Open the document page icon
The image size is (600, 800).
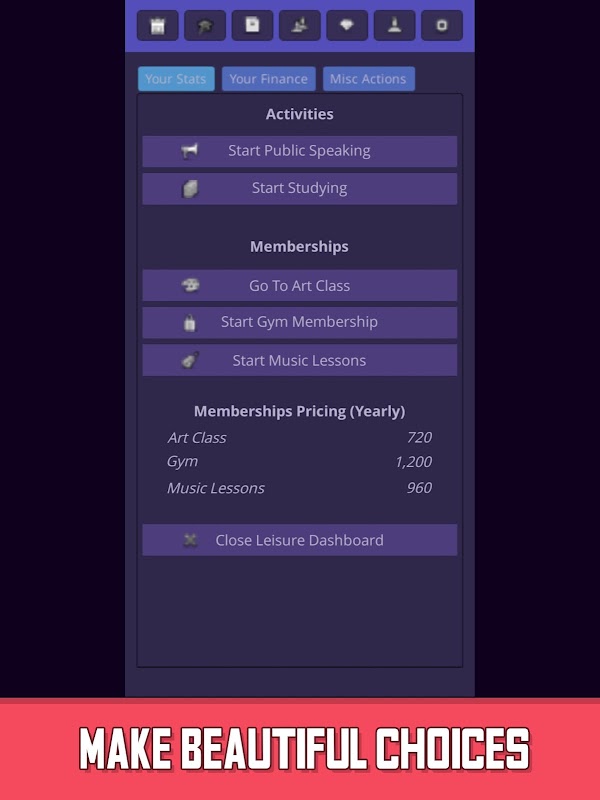252,25
